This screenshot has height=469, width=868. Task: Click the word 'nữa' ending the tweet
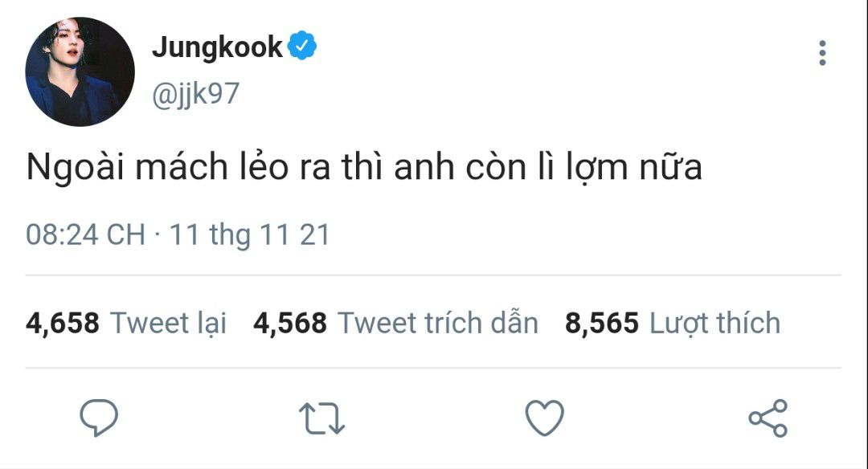(671, 168)
